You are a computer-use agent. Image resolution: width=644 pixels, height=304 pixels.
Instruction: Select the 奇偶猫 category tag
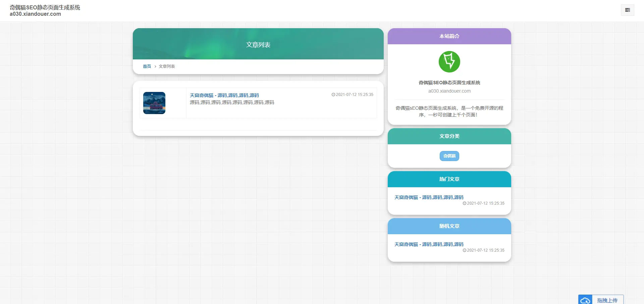pyautogui.click(x=449, y=156)
